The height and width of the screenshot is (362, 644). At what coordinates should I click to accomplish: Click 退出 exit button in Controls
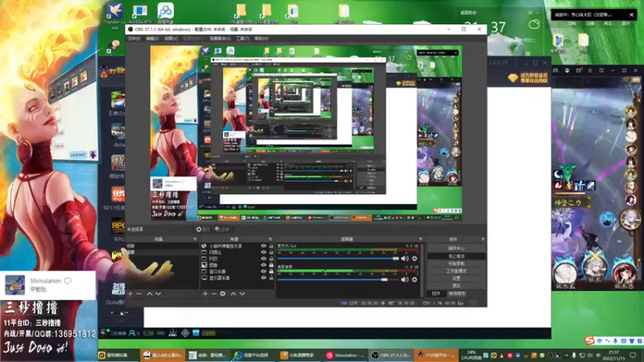coord(456,286)
